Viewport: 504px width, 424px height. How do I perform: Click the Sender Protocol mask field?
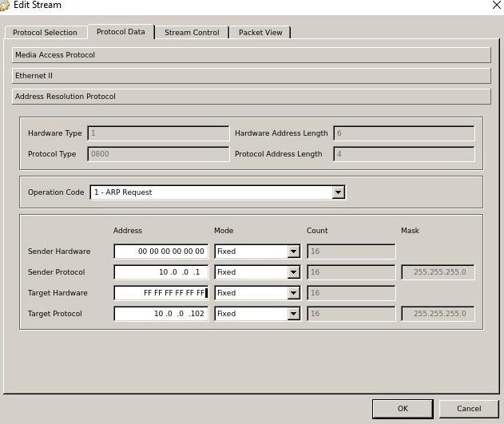(x=439, y=272)
